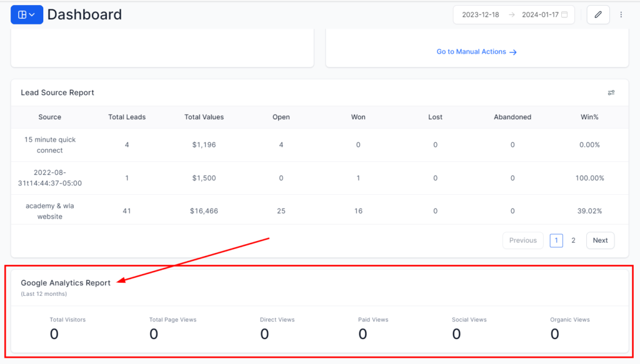Click the 15 minute quick connect source

pos(50,145)
